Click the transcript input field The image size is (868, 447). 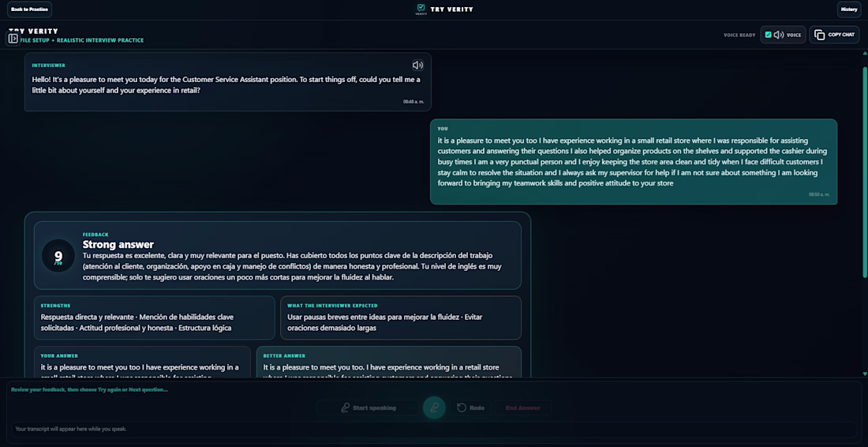click(434, 430)
